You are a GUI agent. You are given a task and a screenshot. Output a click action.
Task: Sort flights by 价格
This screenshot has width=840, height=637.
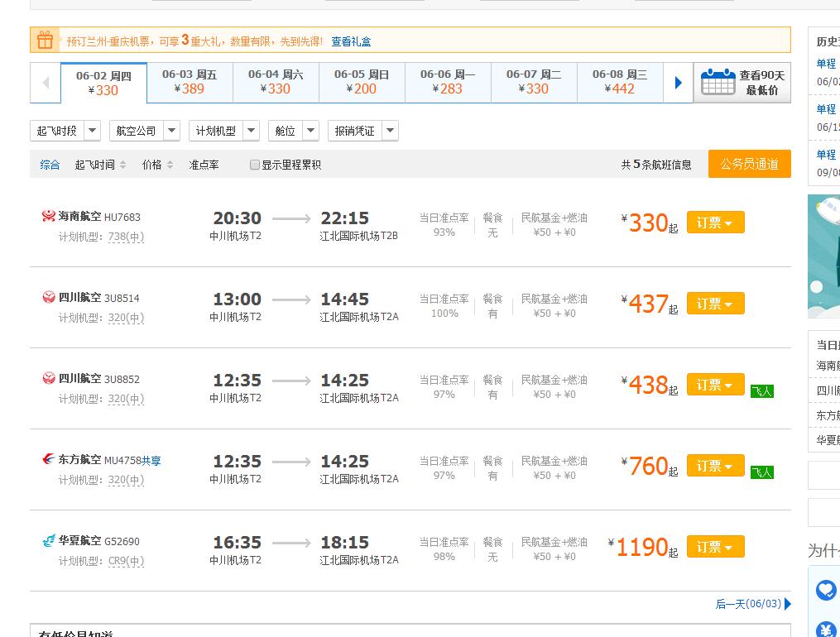click(x=157, y=165)
